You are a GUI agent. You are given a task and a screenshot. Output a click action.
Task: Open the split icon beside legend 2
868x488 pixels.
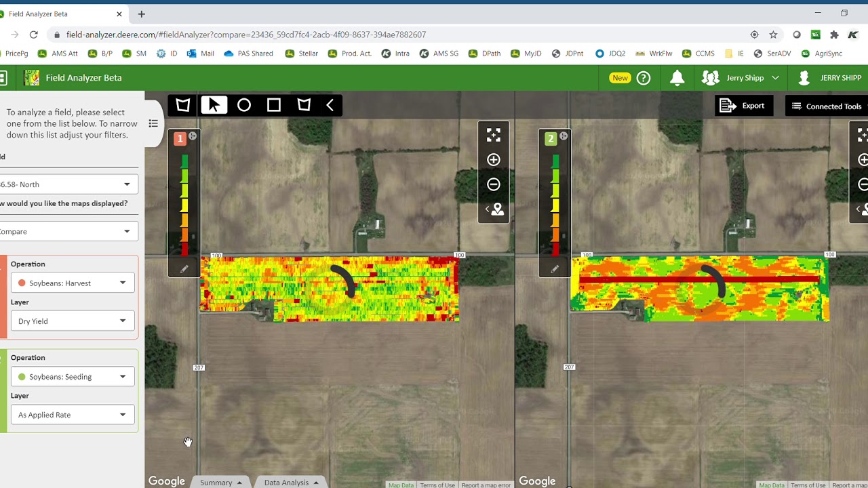click(564, 136)
